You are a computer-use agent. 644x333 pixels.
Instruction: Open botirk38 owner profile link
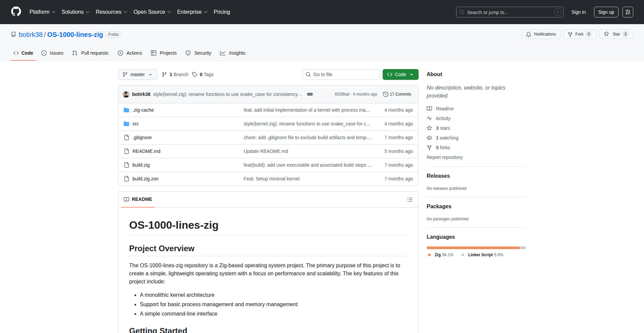point(31,35)
